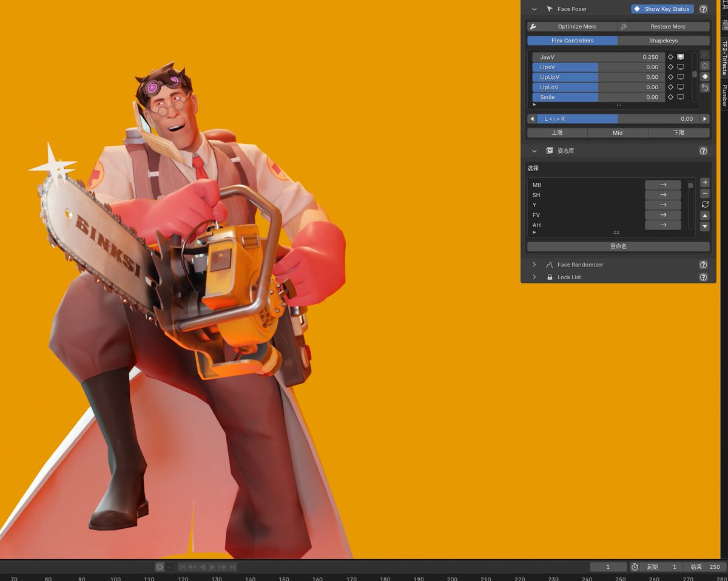Viewport: 728px width, 581px height.
Task: Increase L <-> R with right arrow
Action: coord(705,119)
